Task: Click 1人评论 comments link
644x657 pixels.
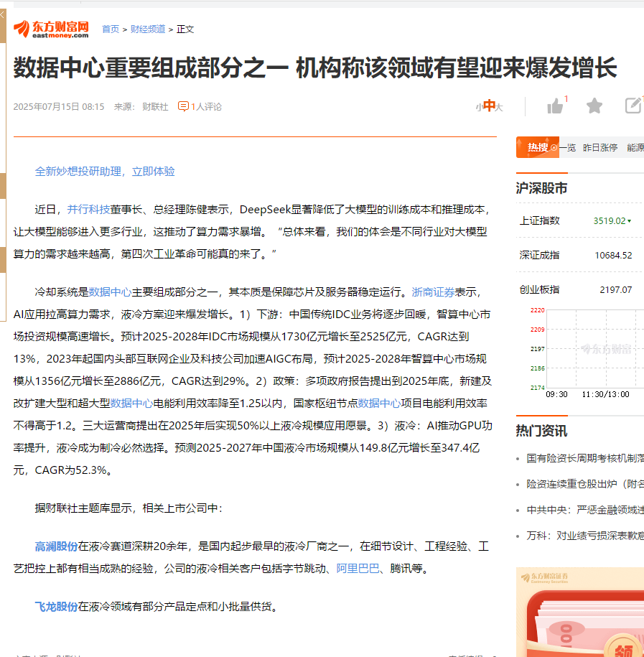Action: [x=206, y=107]
